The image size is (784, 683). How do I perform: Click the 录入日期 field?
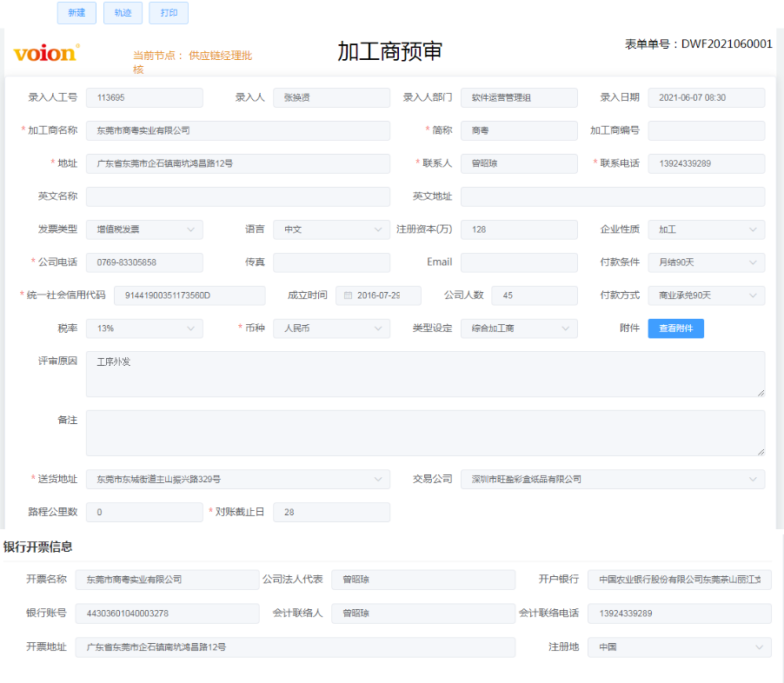point(707,97)
